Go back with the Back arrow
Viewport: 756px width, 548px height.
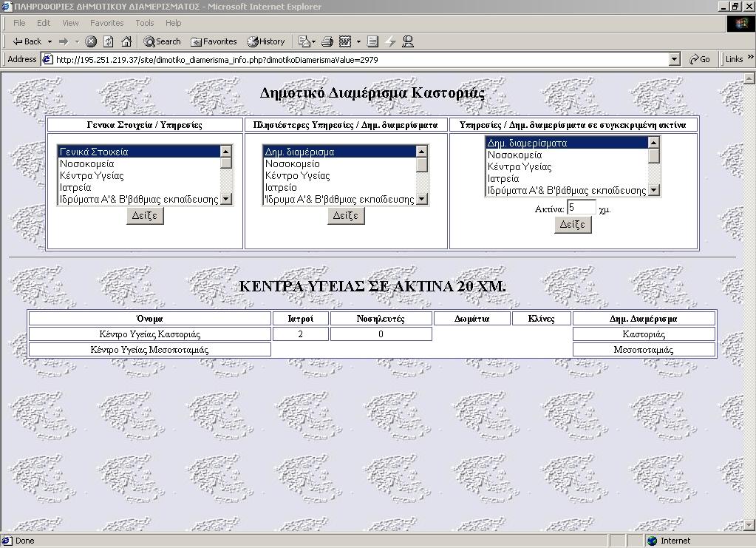click(x=27, y=41)
